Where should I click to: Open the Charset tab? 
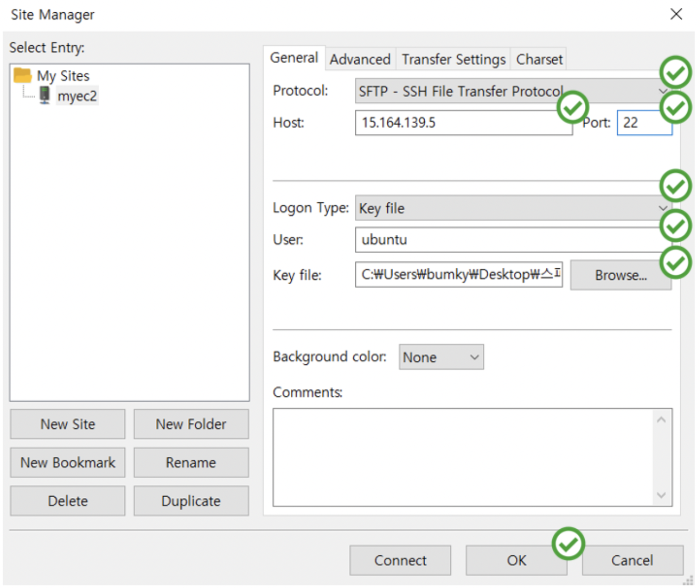(539, 59)
